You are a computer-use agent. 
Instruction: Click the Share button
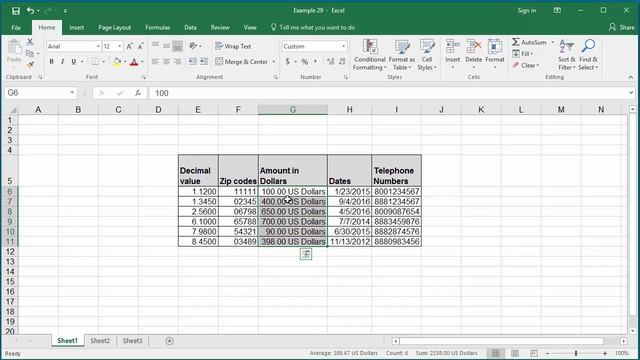point(622,27)
